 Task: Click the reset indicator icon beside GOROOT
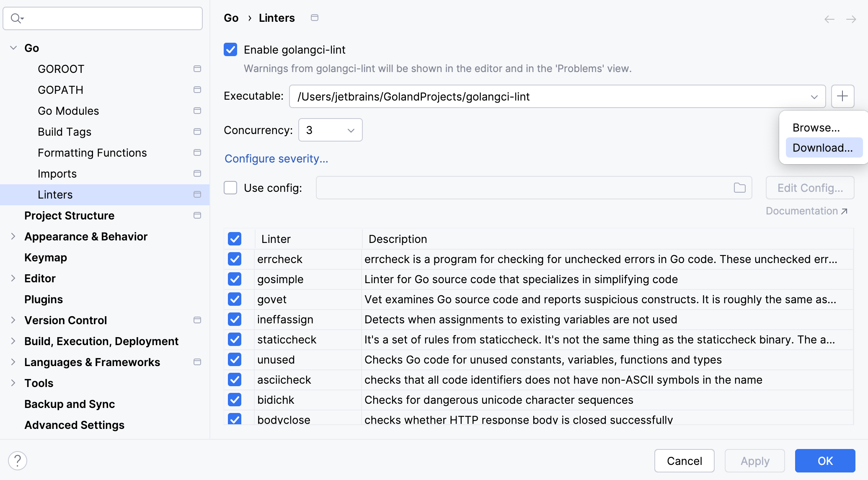(x=197, y=69)
